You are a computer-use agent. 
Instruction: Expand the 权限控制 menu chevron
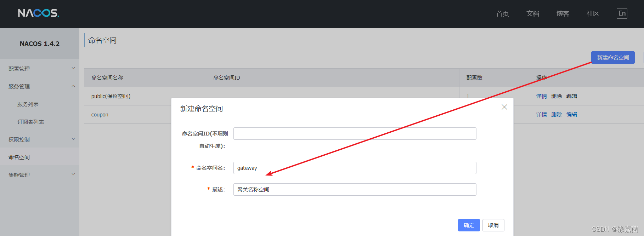73,139
